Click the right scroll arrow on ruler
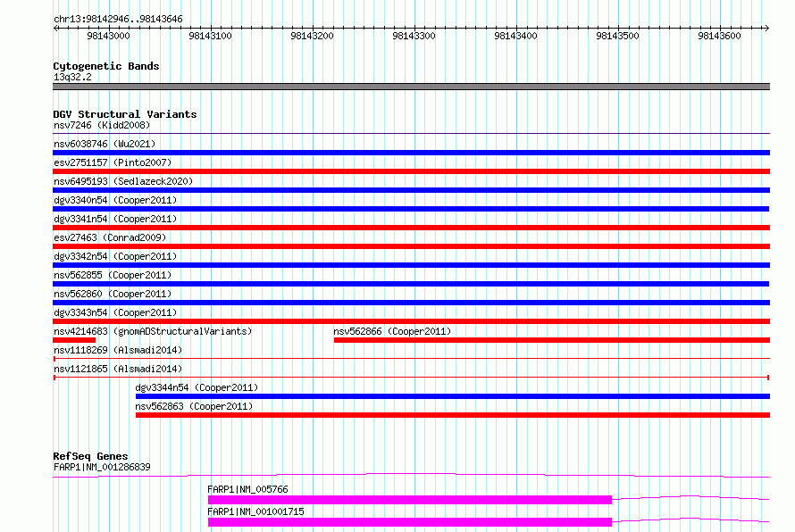This screenshot has width=795, height=532. (766, 28)
